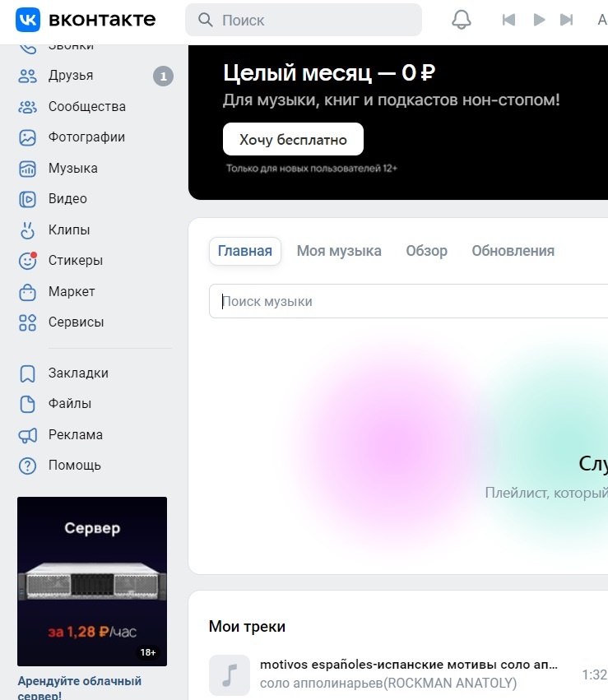Play music with header play button
Image resolution: width=608 pixels, height=700 pixels.
coord(539,20)
